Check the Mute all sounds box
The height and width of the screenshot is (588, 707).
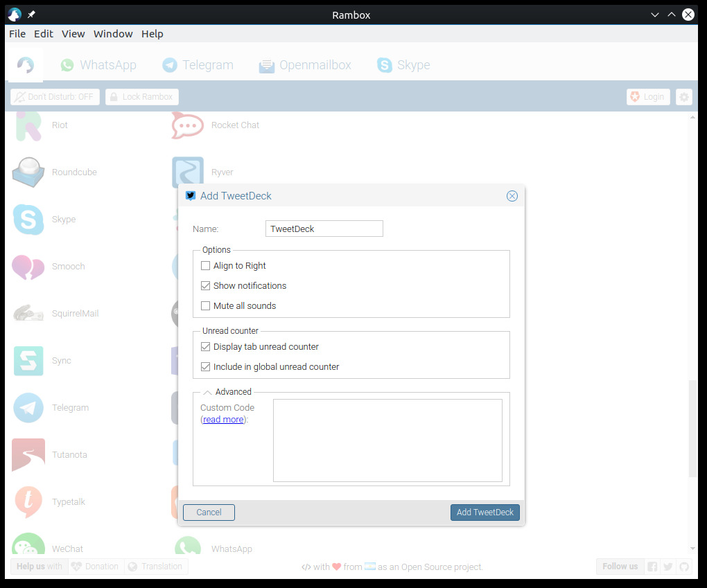tap(205, 306)
